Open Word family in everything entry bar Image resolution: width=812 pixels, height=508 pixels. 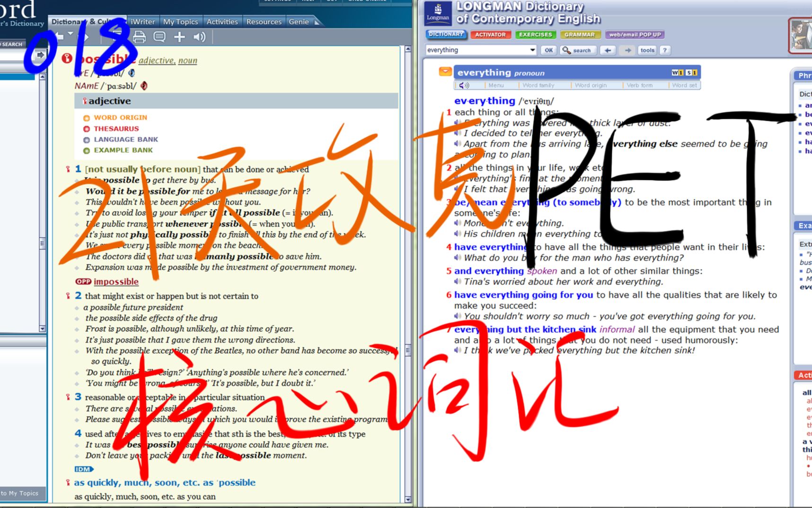point(538,85)
